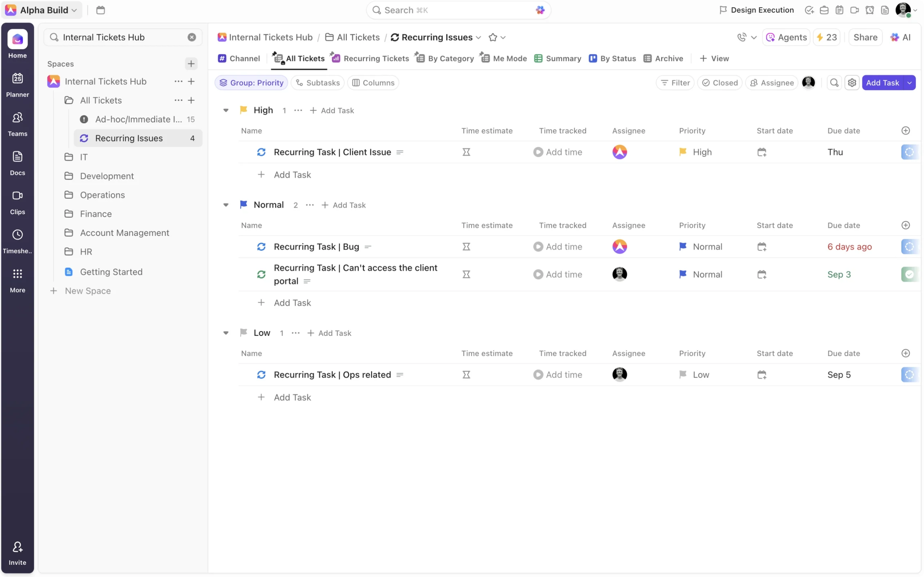Click the blue status indicator for Ops related task
Viewport: 924px width, 577px height.
909,375
